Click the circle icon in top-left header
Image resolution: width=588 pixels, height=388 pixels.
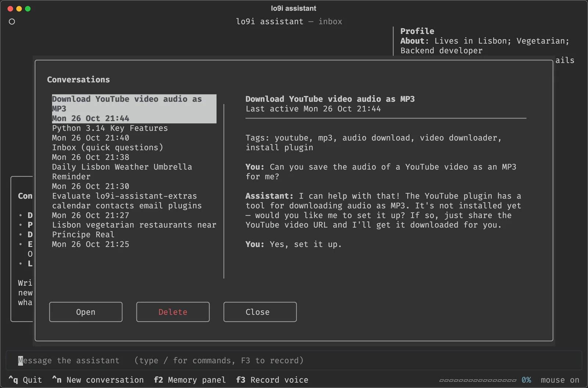pos(12,22)
